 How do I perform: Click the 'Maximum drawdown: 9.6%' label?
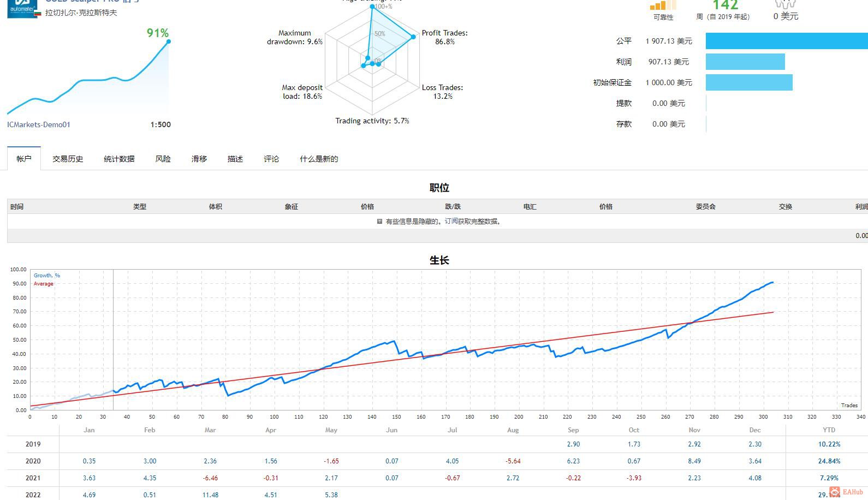[295, 37]
